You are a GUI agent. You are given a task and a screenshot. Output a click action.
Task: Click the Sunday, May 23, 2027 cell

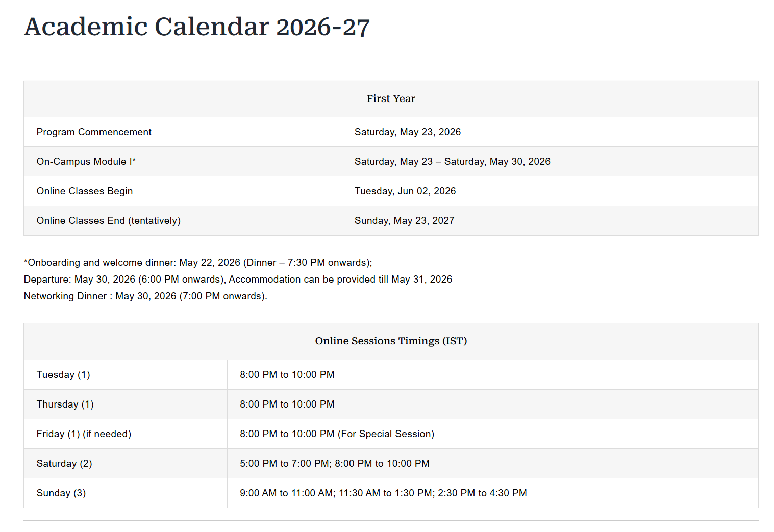[x=404, y=221]
